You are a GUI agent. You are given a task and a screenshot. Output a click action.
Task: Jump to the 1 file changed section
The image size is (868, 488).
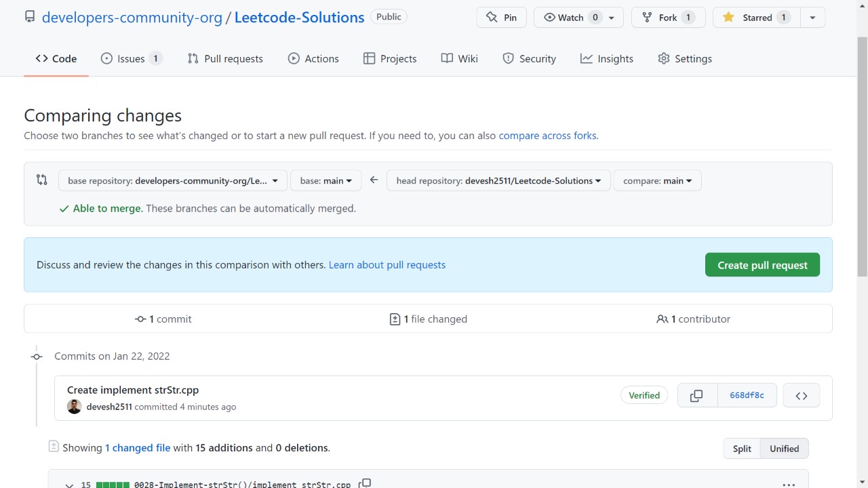[x=429, y=319]
